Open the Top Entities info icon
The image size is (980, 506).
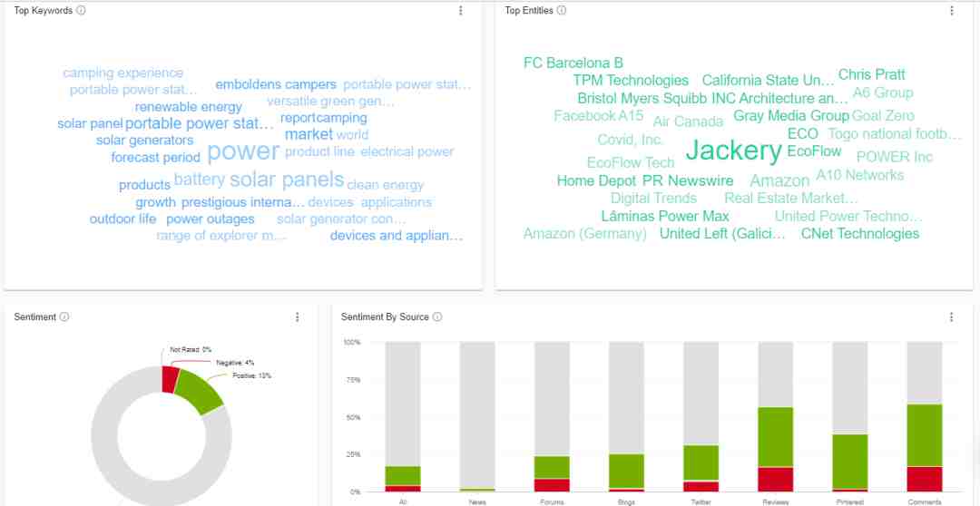click(x=562, y=11)
